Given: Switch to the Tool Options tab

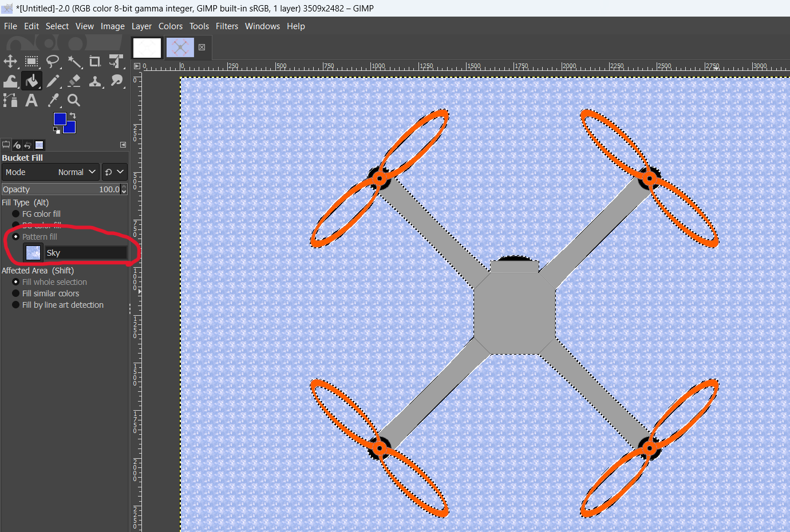Looking at the screenshot, I should (x=6, y=145).
